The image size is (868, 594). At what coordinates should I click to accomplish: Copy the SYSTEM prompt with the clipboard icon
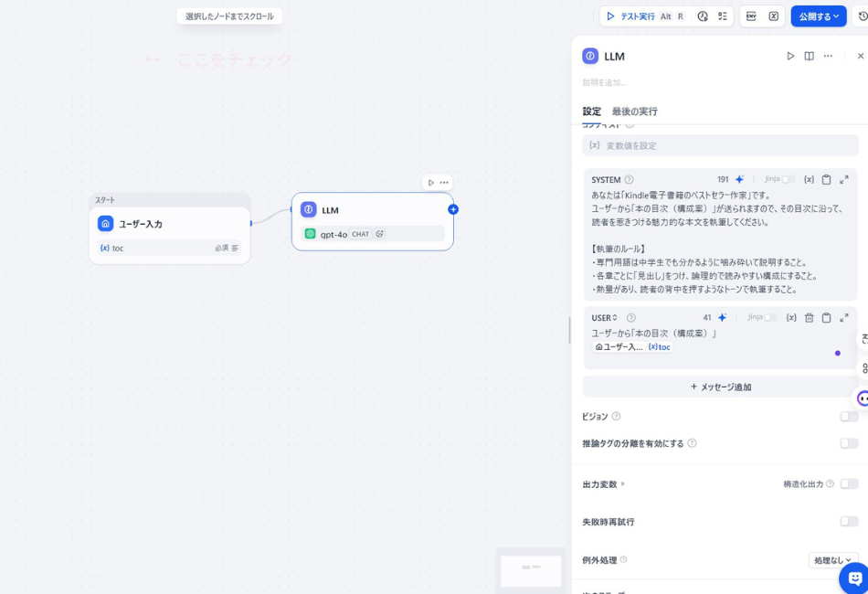(826, 179)
